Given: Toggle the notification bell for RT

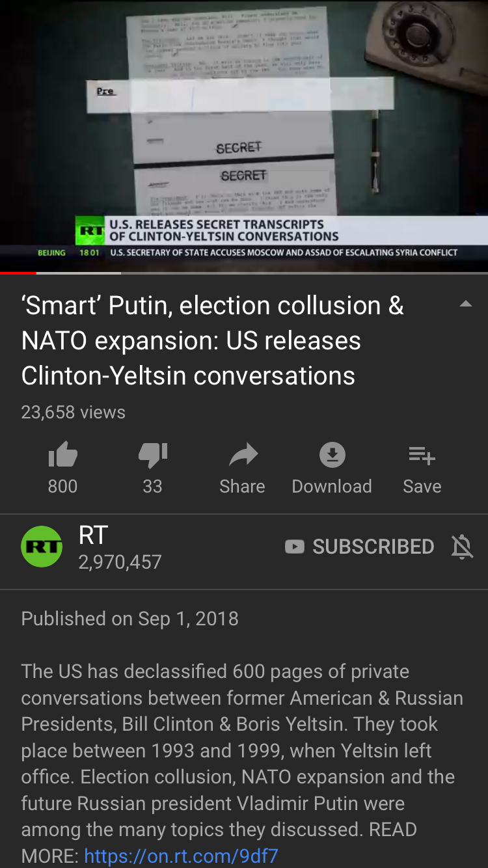Looking at the screenshot, I should coord(462,547).
